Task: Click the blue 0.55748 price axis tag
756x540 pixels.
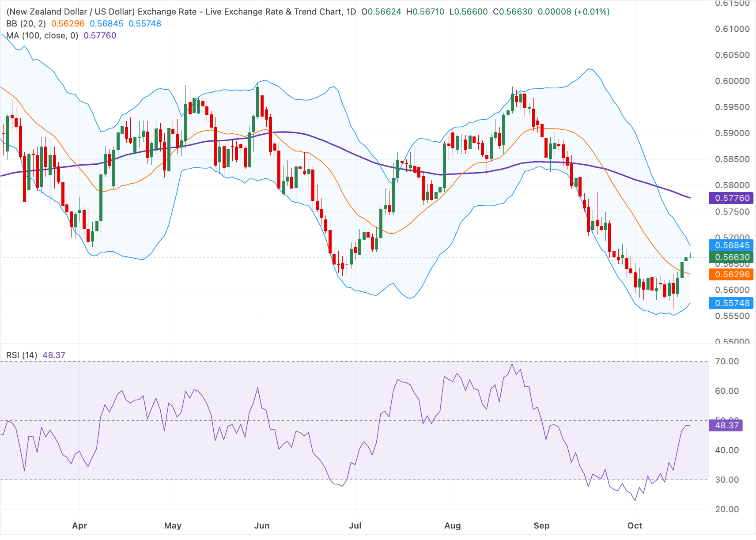Action: [731, 303]
